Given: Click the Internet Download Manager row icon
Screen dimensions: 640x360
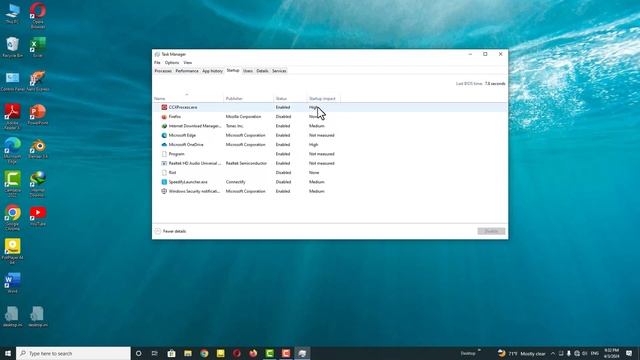Looking at the screenshot, I should pos(164,126).
